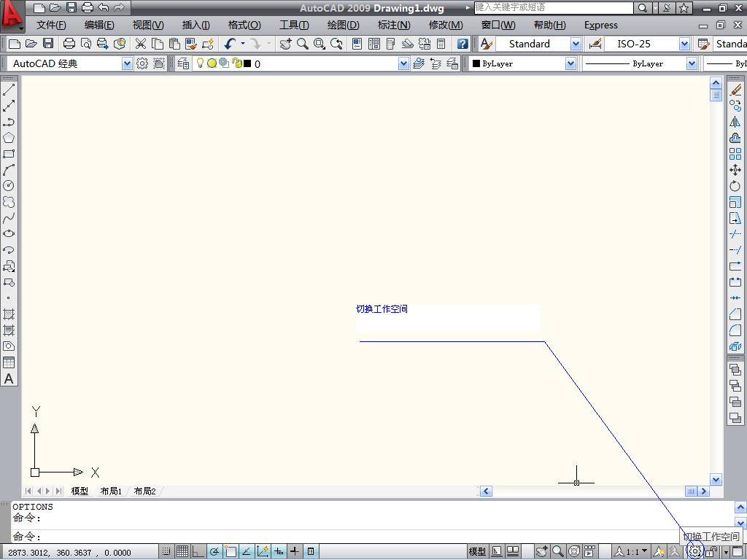
Task: Click the 模型 button in status bar
Action: click(x=477, y=551)
